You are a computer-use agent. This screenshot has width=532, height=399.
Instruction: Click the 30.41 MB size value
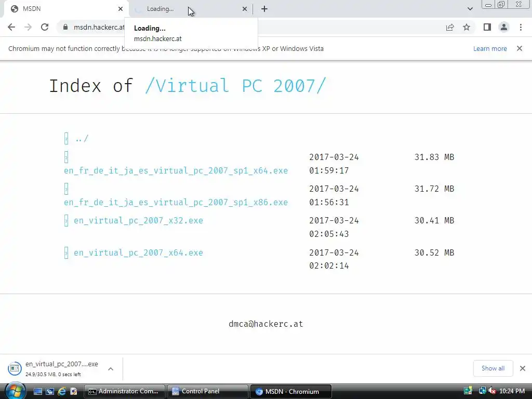coord(434,220)
